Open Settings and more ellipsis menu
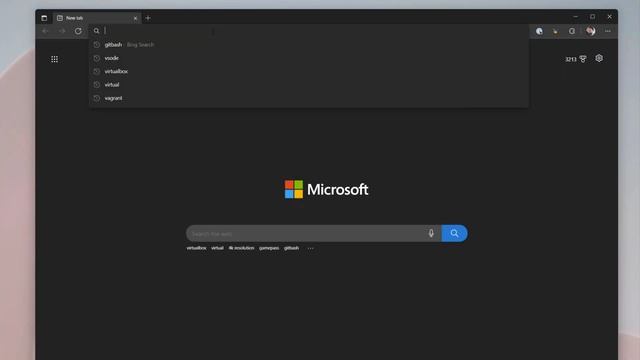The width and height of the screenshot is (640, 360). tap(608, 31)
